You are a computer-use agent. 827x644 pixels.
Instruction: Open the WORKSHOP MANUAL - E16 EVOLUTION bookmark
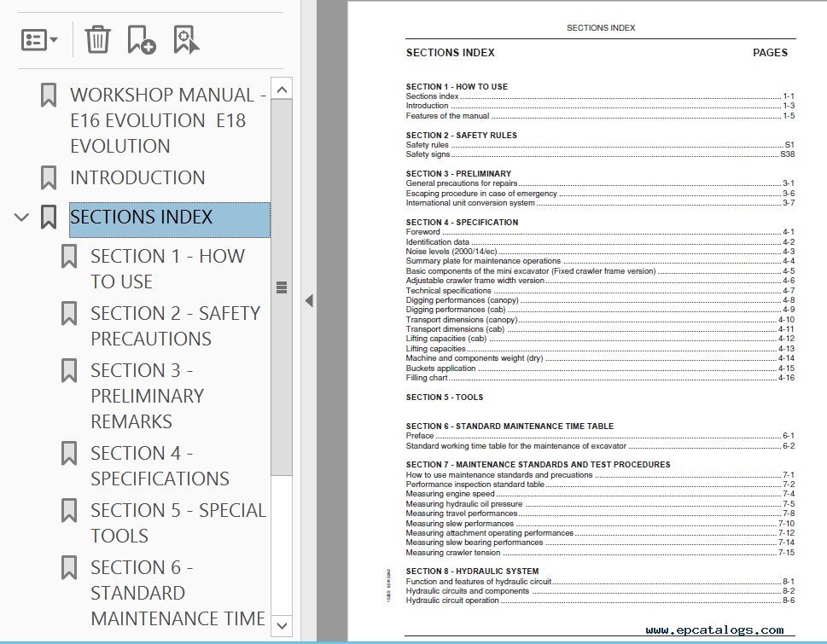pyautogui.click(x=168, y=120)
